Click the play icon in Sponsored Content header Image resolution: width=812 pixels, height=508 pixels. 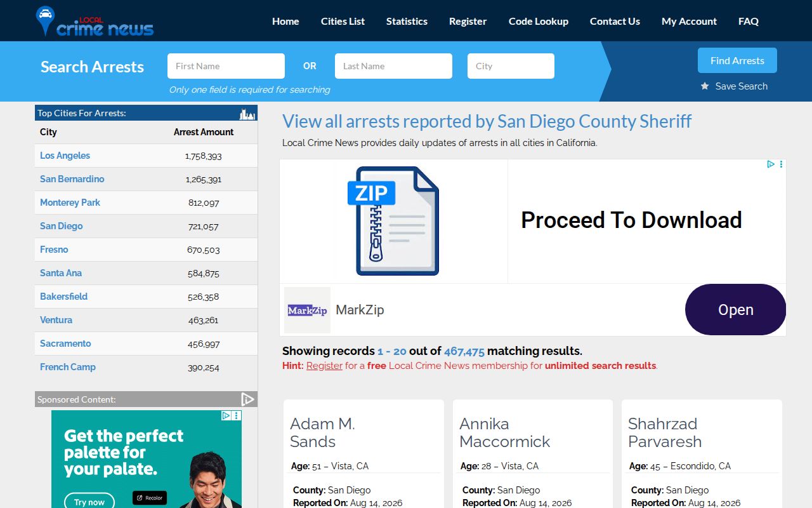pyautogui.click(x=247, y=399)
